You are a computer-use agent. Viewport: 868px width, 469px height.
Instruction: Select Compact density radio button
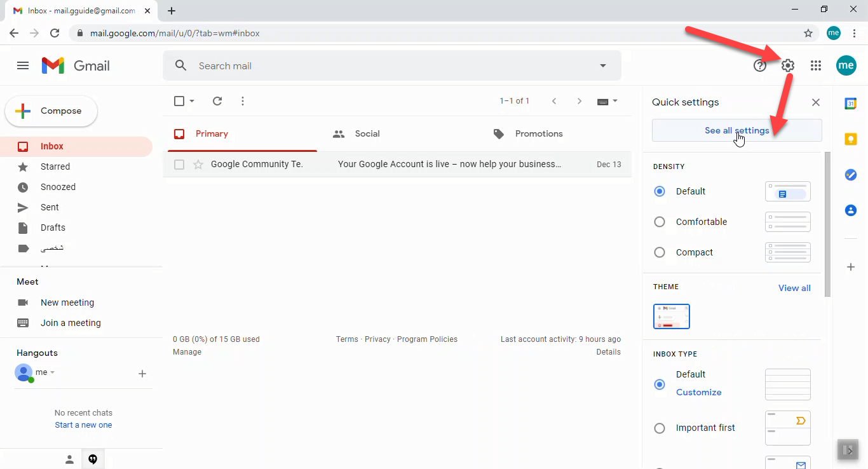[660, 252]
